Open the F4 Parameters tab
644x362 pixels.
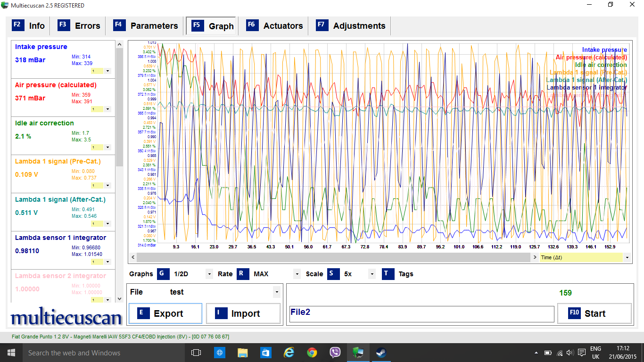pyautogui.click(x=146, y=26)
